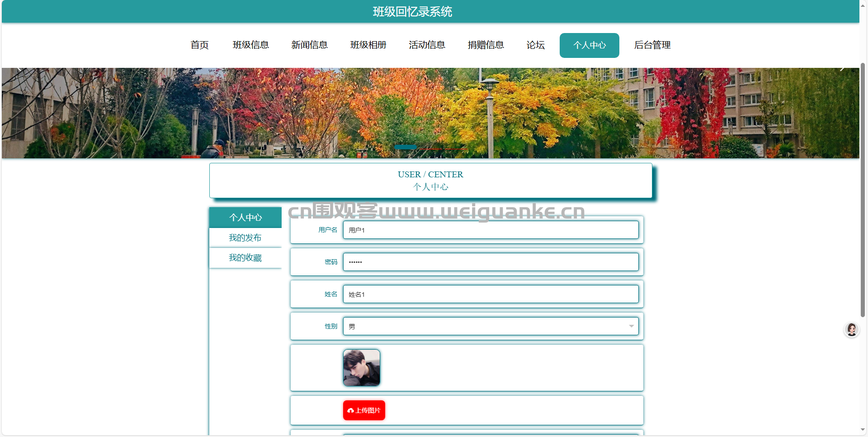
Task: Open 我的收藏 in the left sidebar
Action: [x=245, y=258]
